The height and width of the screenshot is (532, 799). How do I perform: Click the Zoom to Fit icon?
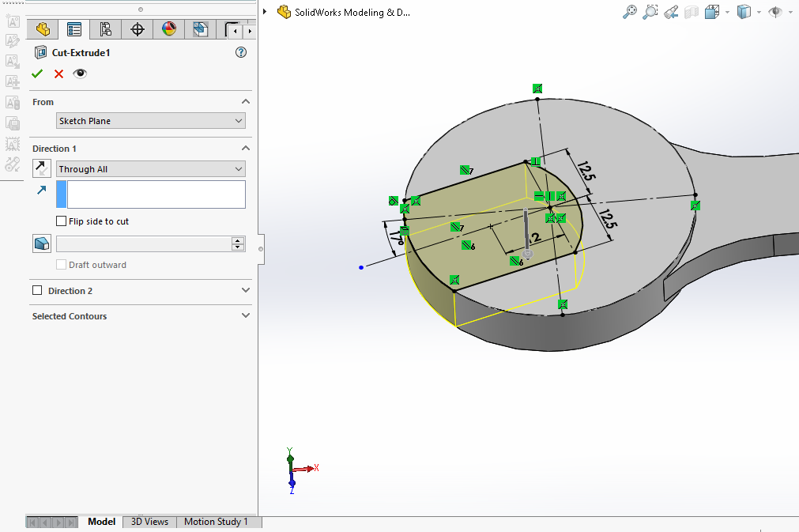(630, 12)
